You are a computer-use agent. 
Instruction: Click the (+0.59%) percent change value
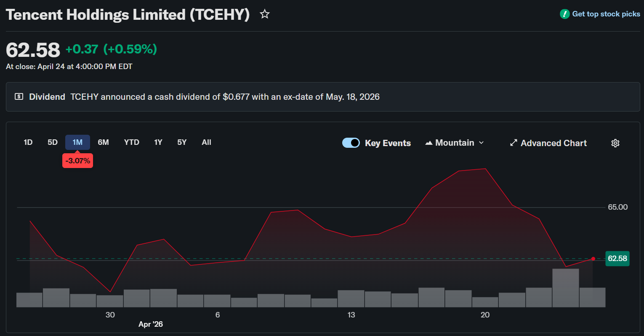130,49
